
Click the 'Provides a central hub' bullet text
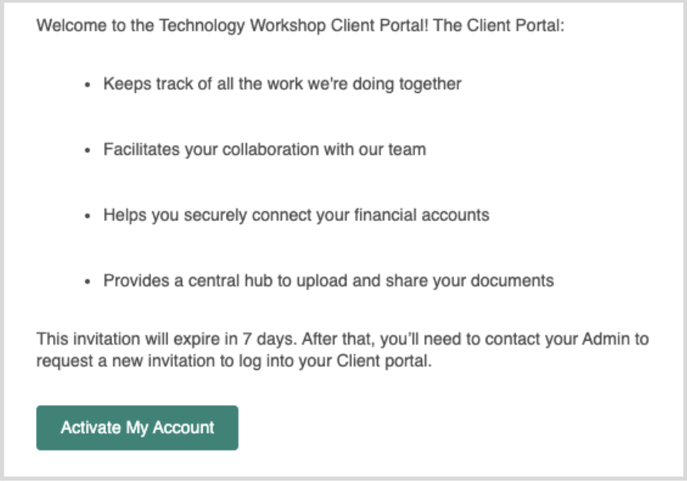(x=329, y=281)
